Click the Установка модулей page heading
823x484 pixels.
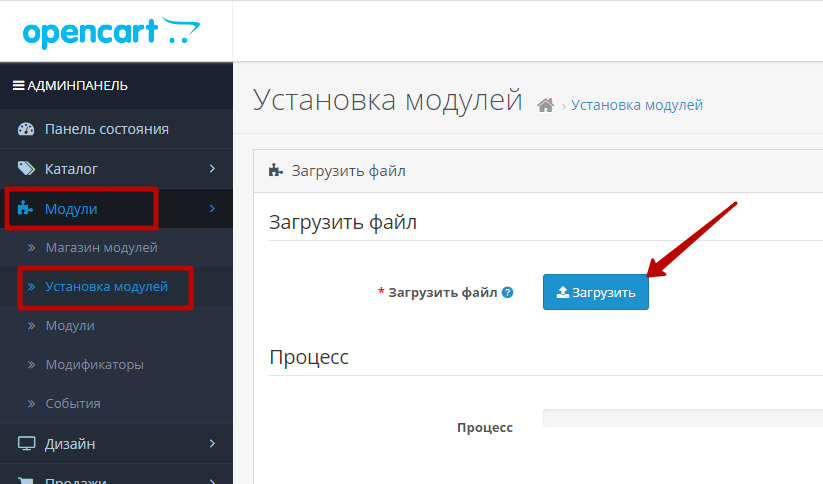point(388,100)
